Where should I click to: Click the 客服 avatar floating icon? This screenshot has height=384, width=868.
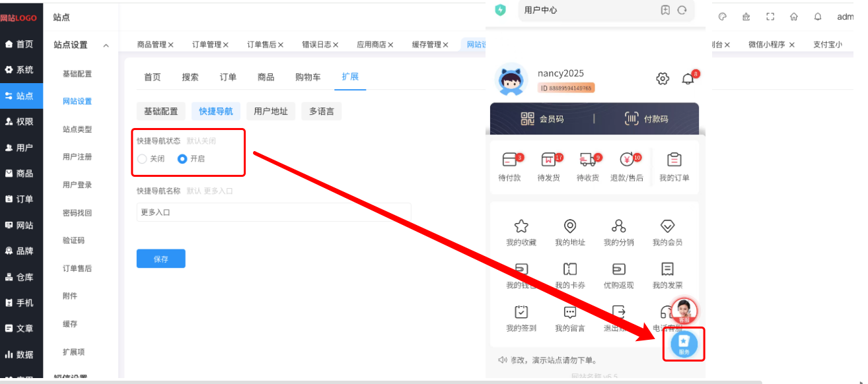click(684, 311)
